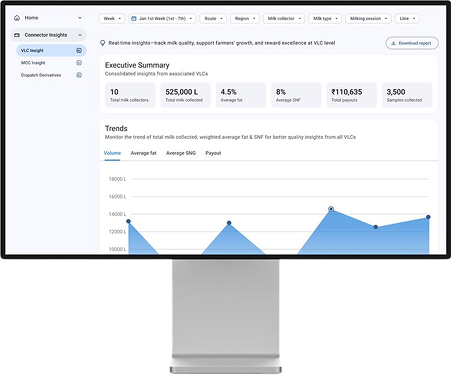Switch to the Average fat tab
This screenshot has width=452, height=375.
(143, 153)
